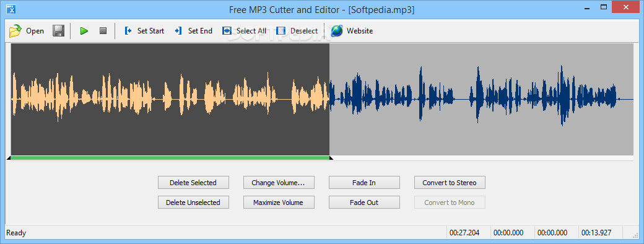Deselect the current selection

click(297, 31)
